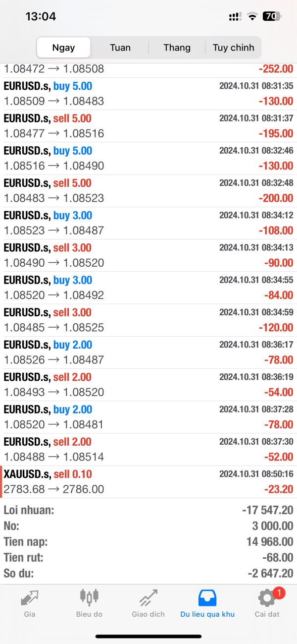The height and width of the screenshot is (644, 297).
Task: Tap the Wi-Fi status icon
Action: coord(252,16)
